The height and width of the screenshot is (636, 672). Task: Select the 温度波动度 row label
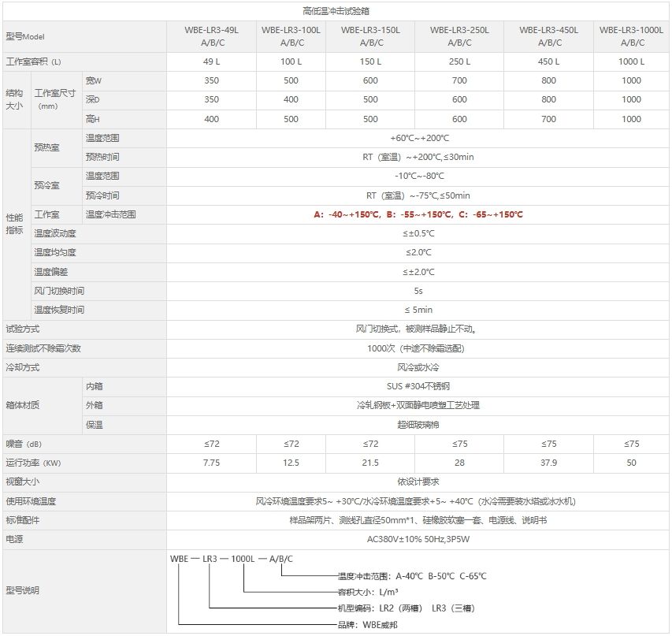55,233
